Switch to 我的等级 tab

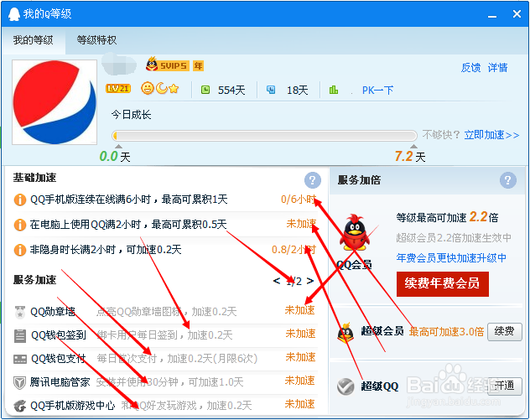click(34, 40)
